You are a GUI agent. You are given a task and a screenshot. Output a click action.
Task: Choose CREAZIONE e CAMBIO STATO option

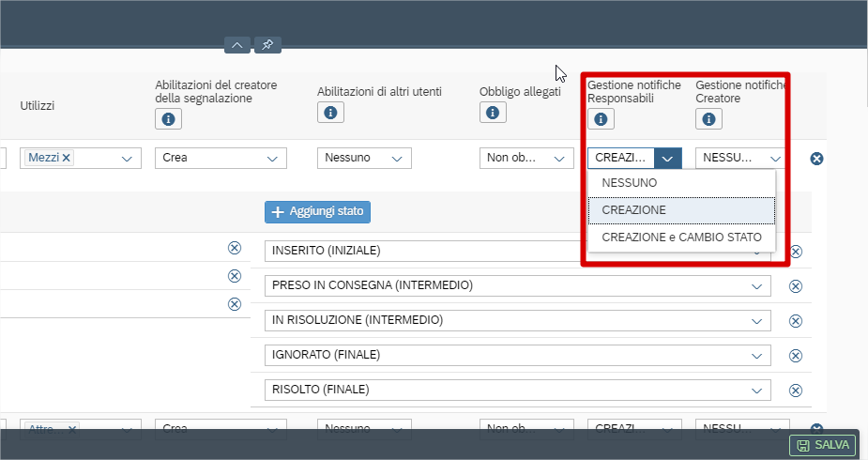point(681,238)
